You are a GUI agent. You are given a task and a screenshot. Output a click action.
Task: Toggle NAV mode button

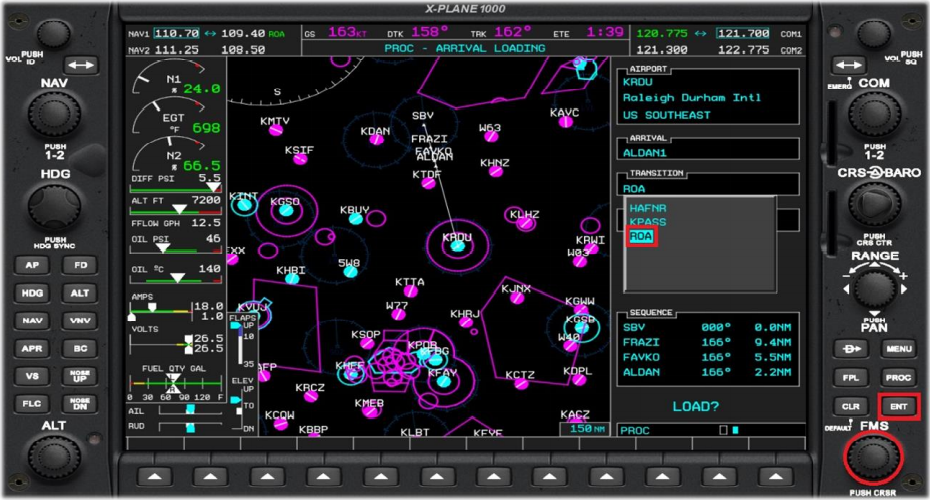32,320
